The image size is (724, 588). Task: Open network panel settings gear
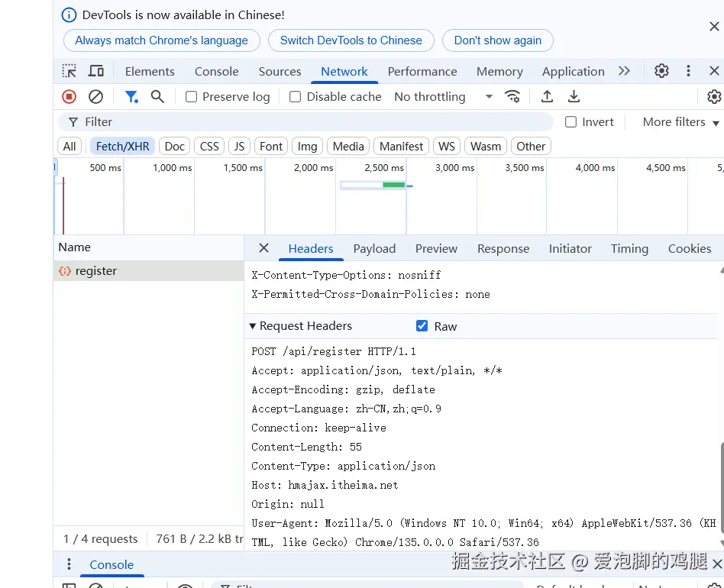click(x=714, y=97)
